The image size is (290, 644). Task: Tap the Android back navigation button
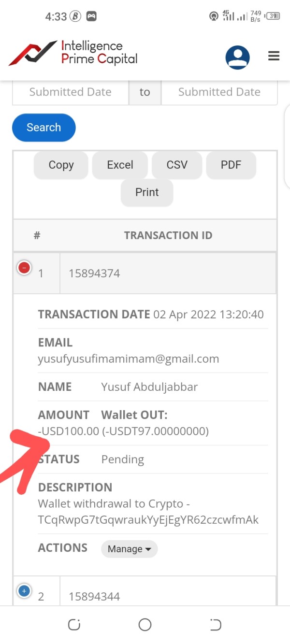216,625
